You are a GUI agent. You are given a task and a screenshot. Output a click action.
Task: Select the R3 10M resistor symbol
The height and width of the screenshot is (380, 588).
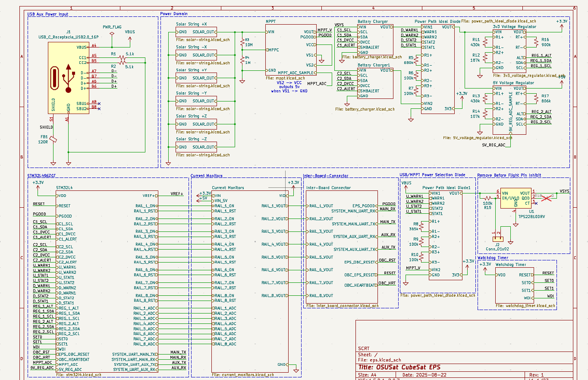[242, 42]
